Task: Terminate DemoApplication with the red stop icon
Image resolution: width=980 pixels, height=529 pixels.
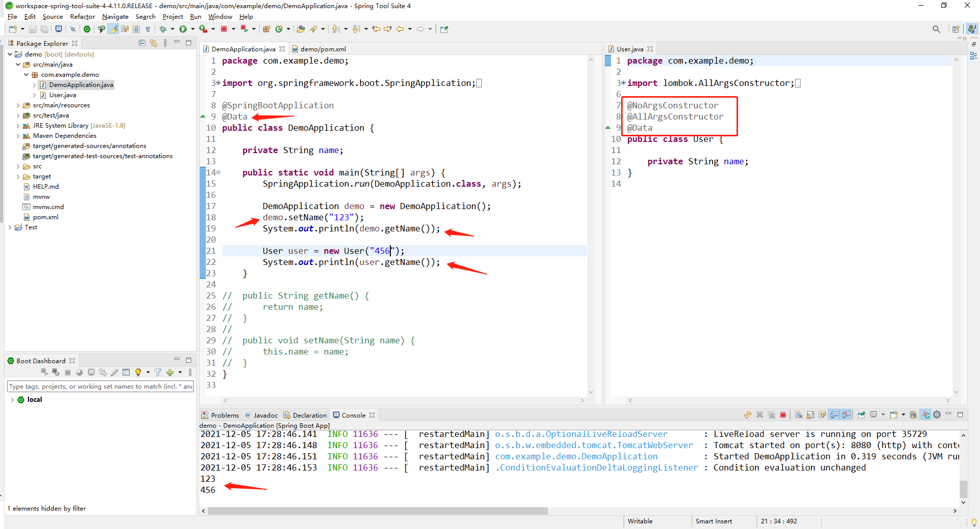Action: click(x=783, y=415)
